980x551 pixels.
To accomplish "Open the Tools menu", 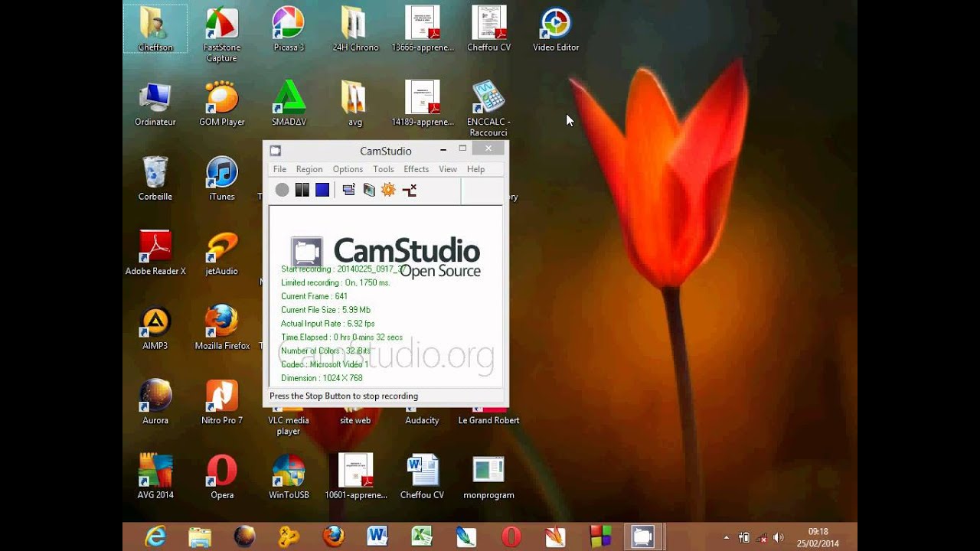I will (384, 169).
